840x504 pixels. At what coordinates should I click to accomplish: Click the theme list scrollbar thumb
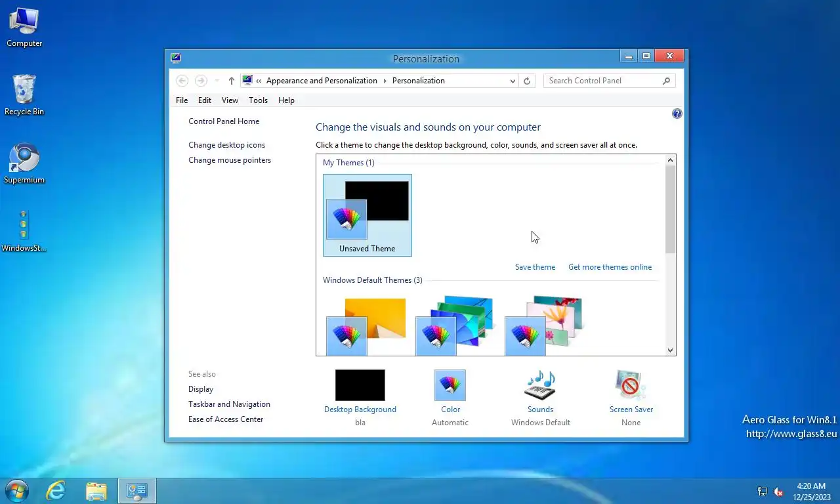(x=670, y=209)
